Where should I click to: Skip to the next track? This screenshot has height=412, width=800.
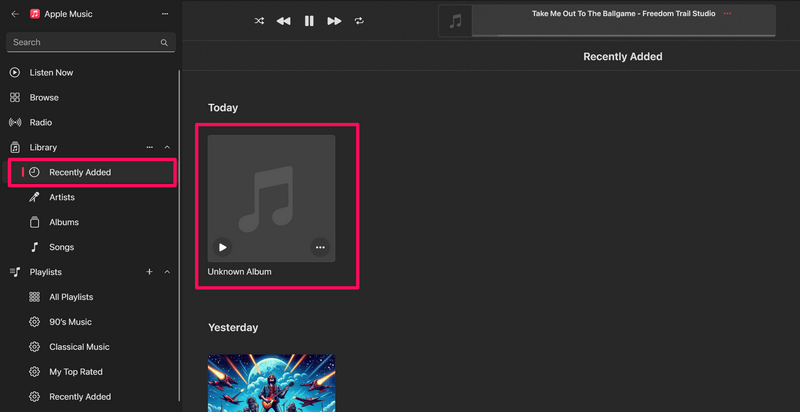[334, 20]
